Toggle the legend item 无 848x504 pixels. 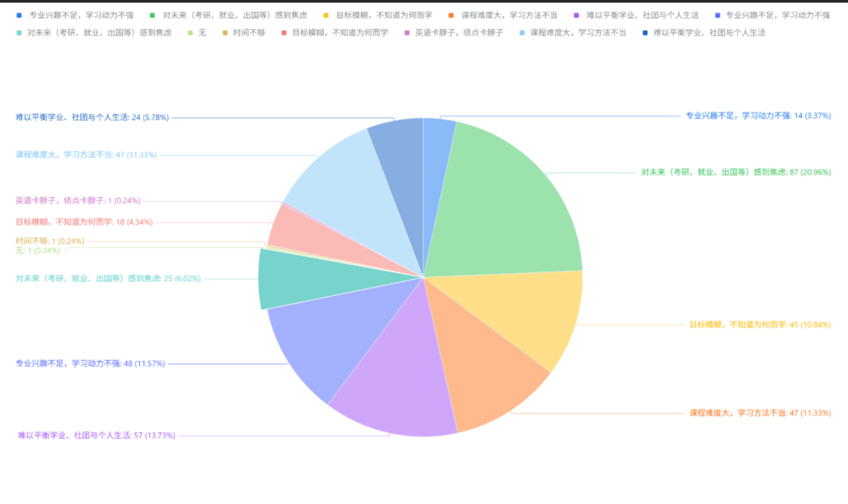tap(197, 33)
